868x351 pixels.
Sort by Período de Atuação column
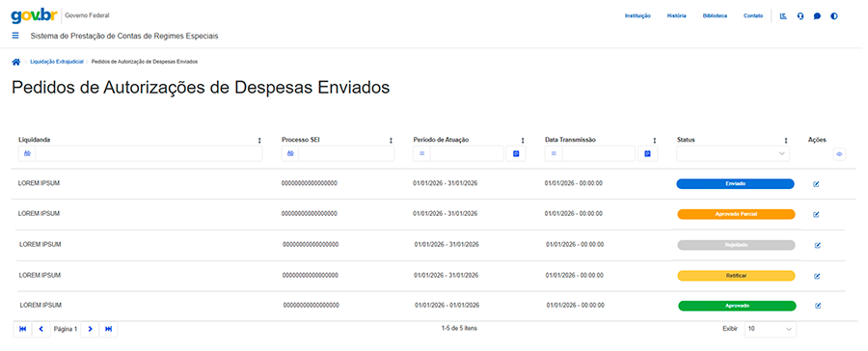coord(523,141)
